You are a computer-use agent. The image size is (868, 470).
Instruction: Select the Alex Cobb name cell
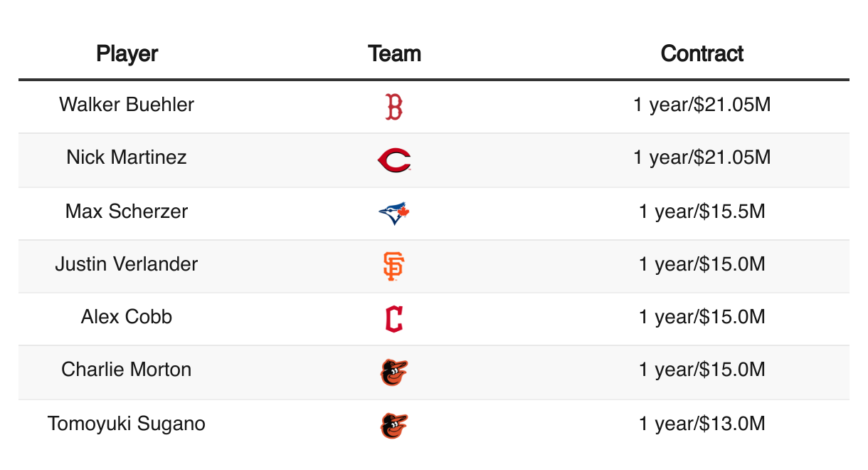click(x=127, y=316)
